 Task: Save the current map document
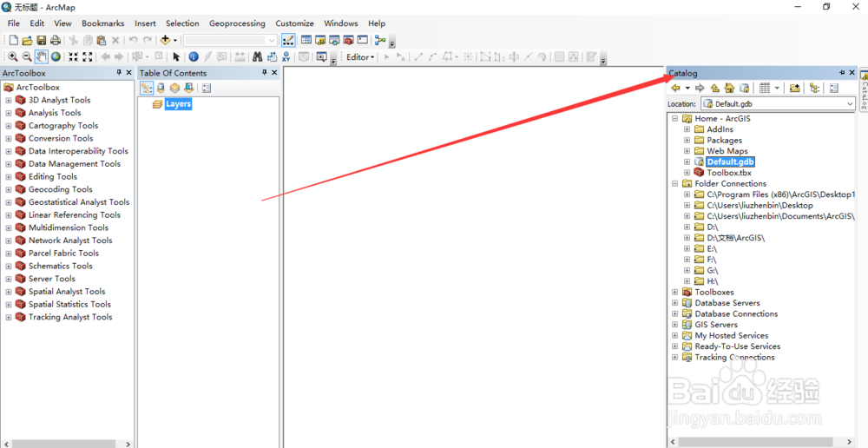click(x=42, y=40)
